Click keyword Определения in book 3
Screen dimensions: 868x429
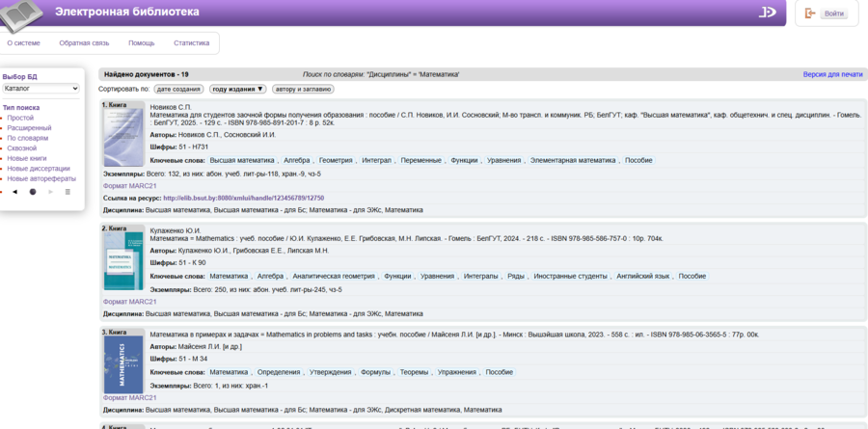coord(279,372)
